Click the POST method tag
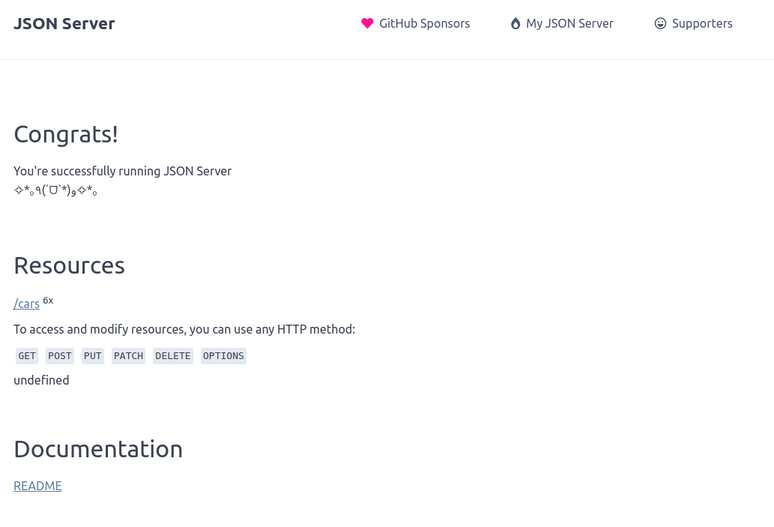 [60, 356]
